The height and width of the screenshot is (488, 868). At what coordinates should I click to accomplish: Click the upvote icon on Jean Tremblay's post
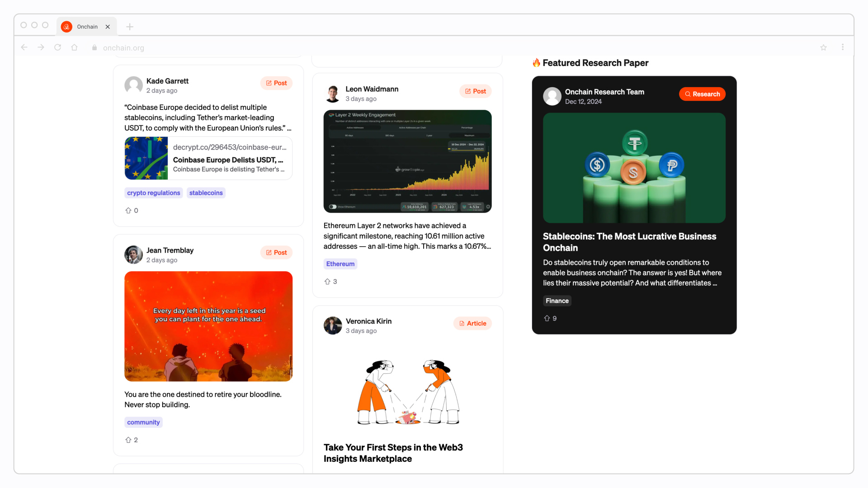[x=127, y=440]
